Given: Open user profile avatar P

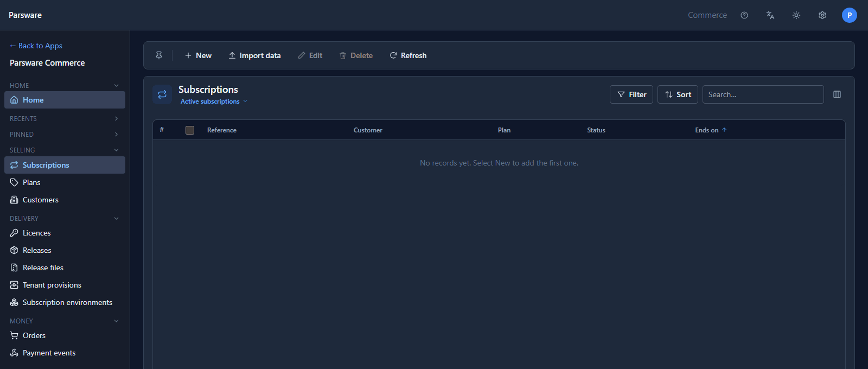Looking at the screenshot, I should (850, 15).
